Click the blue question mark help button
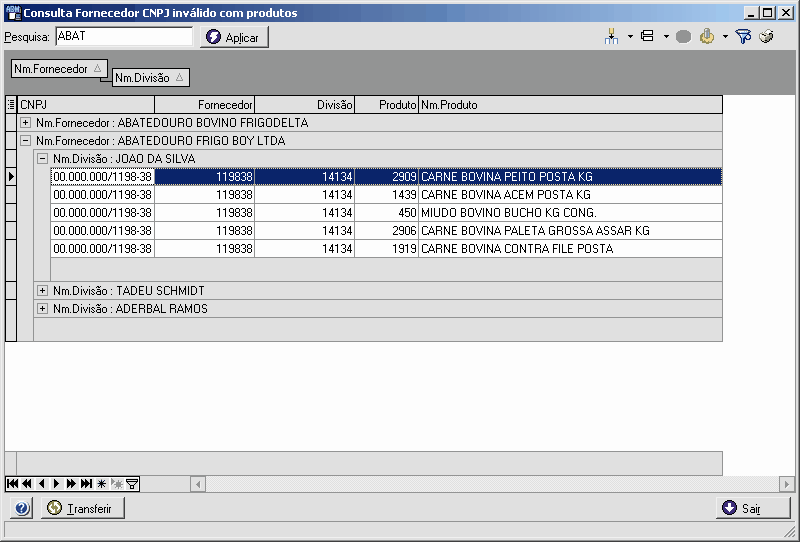This screenshot has height=542, width=800. tap(22, 508)
